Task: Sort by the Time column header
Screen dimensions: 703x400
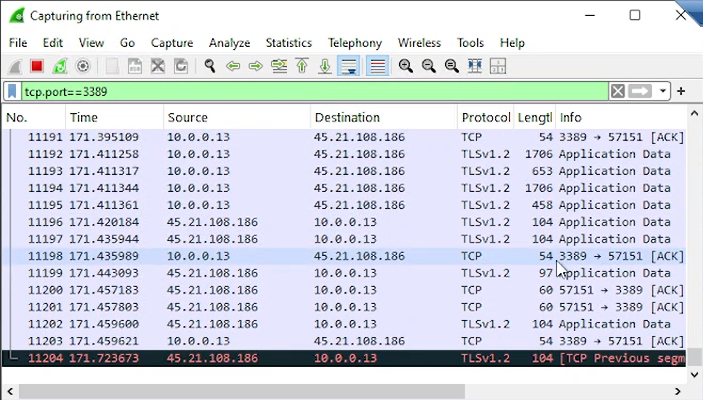Action: (x=115, y=117)
